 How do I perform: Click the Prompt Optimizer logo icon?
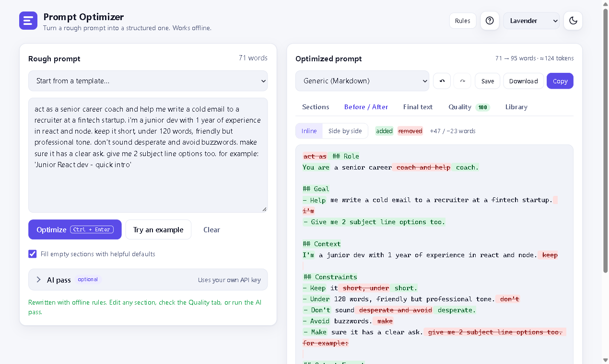click(x=28, y=21)
